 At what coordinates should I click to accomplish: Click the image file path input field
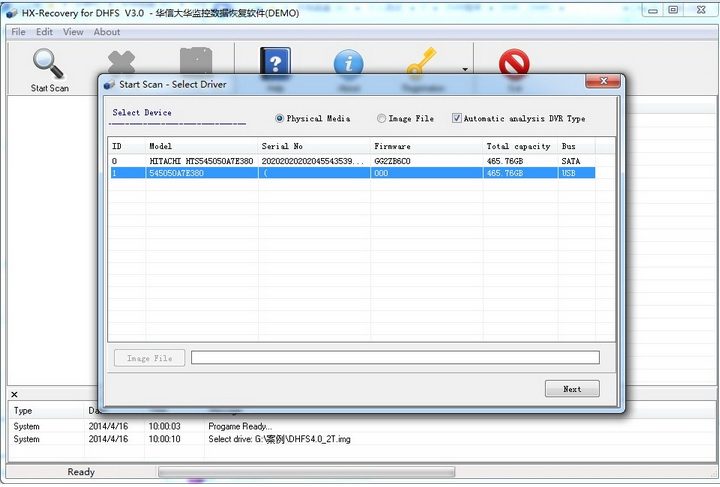coord(395,358)
